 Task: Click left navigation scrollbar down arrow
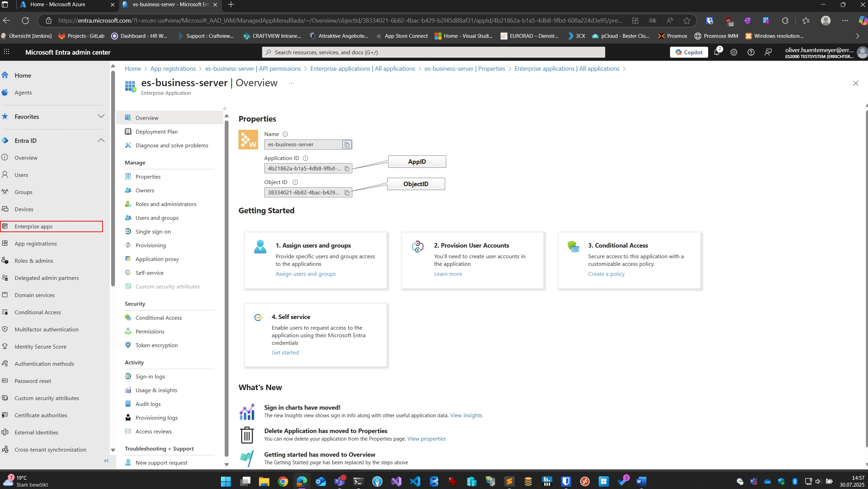click(113, 450)
